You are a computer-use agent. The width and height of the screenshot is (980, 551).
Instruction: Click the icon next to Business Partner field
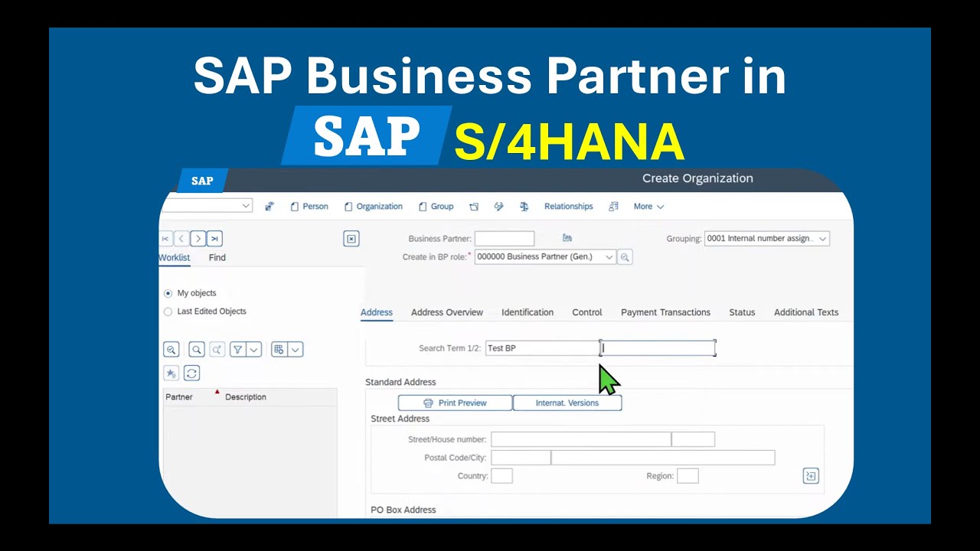point(567,238)
